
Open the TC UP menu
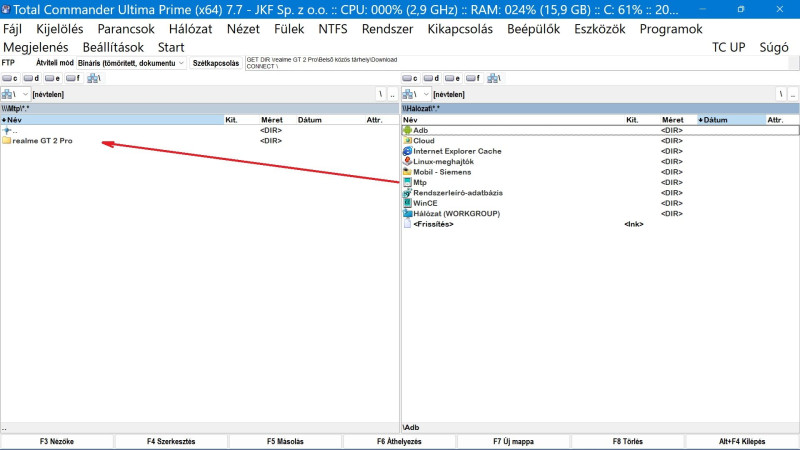point(729,47)
